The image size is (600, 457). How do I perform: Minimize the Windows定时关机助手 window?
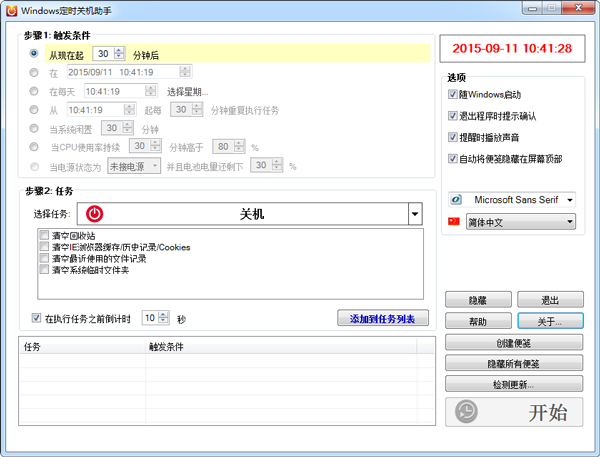(533, 8)
